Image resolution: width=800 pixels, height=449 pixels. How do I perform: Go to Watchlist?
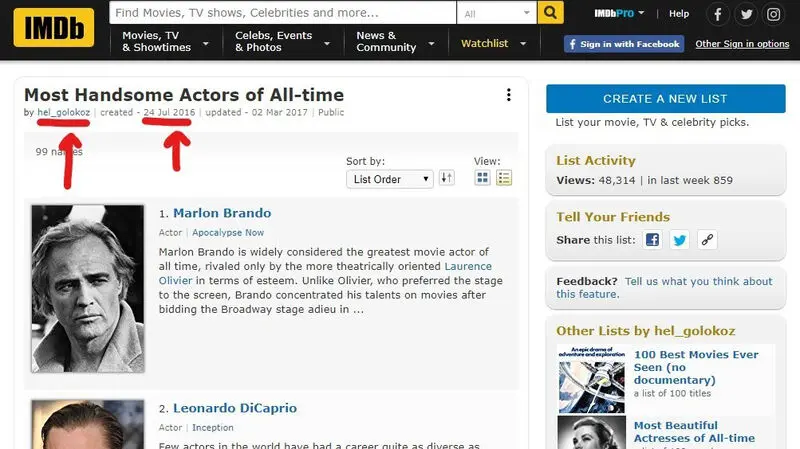[x=485, y=43]
